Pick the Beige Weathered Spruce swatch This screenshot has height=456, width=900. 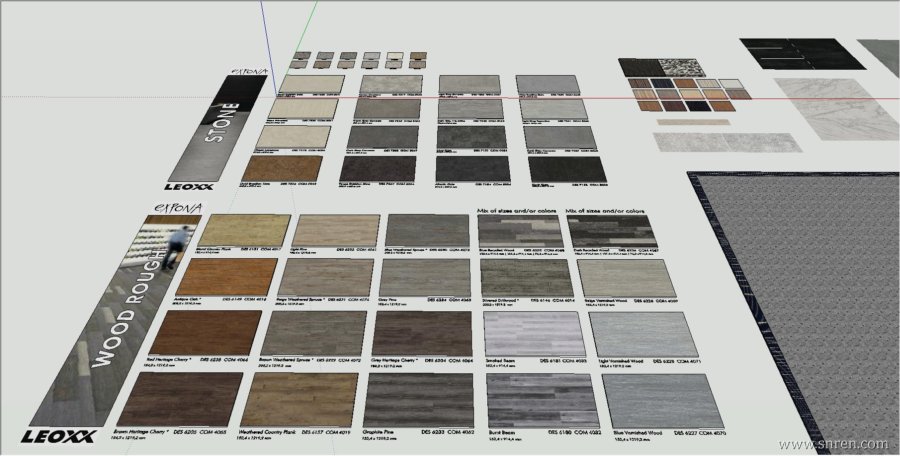(326, 277)
